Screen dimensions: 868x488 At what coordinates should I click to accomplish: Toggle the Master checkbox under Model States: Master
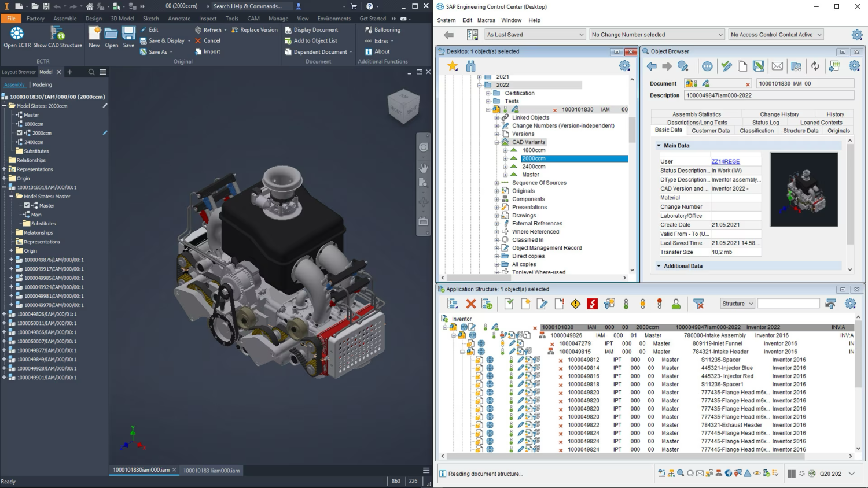click(x=27, y=205)
